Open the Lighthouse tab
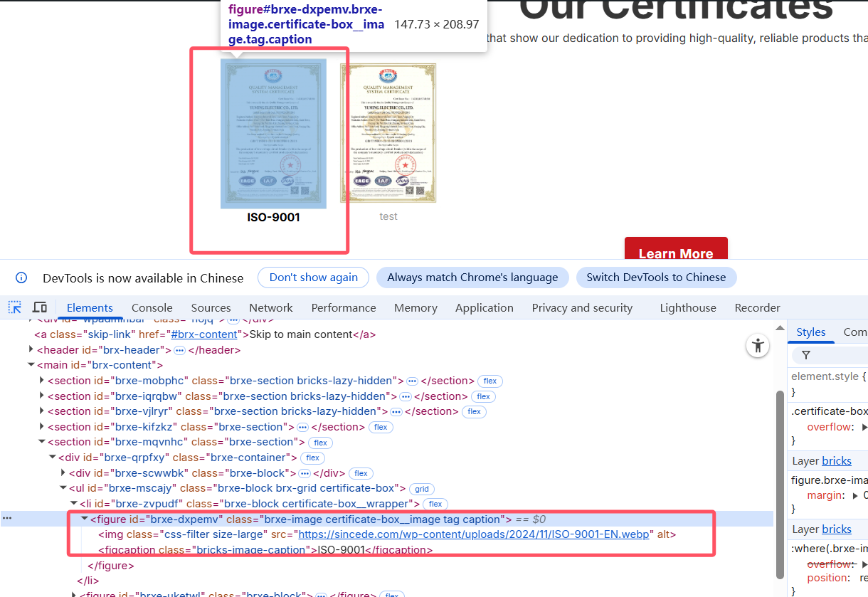The width and height of the screenshot is (868, 597). (x=688, y=307)
